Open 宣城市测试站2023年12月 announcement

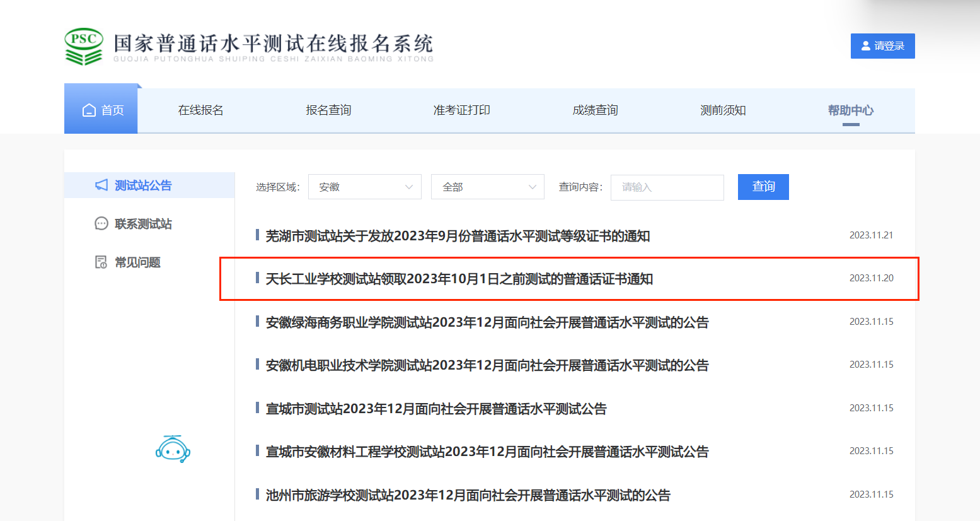coord(436,409)
